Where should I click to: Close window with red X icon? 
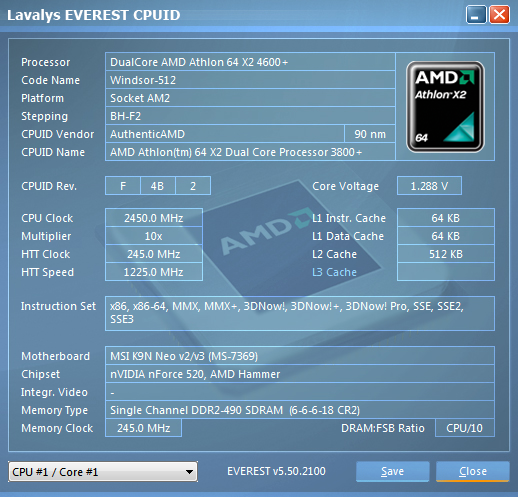click(x=499, y=15)
